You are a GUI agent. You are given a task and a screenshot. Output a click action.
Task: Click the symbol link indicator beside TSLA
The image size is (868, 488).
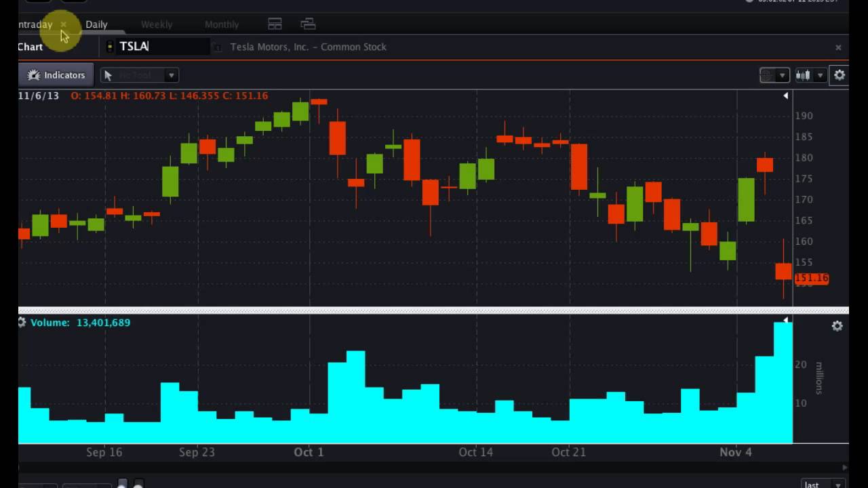[x=110, y=46]
